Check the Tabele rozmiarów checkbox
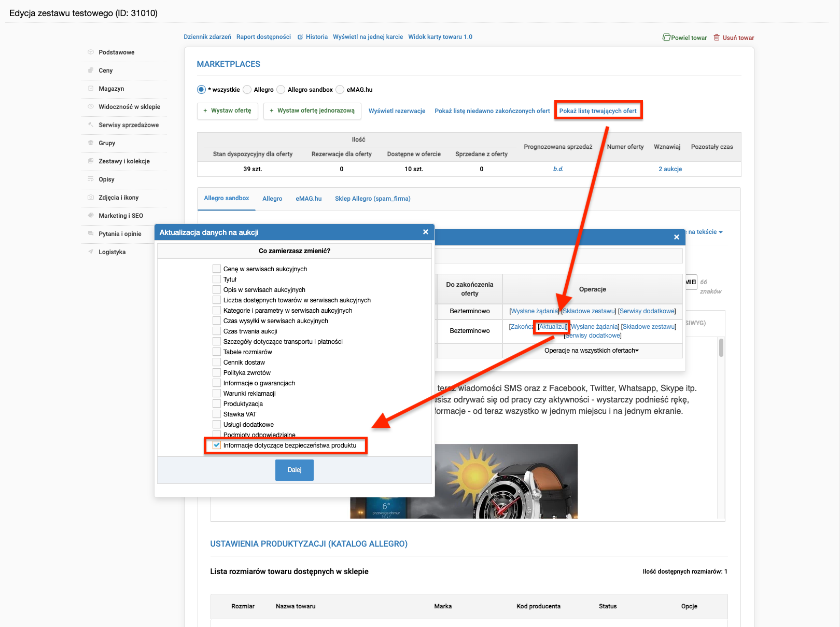 click(217, 352)
